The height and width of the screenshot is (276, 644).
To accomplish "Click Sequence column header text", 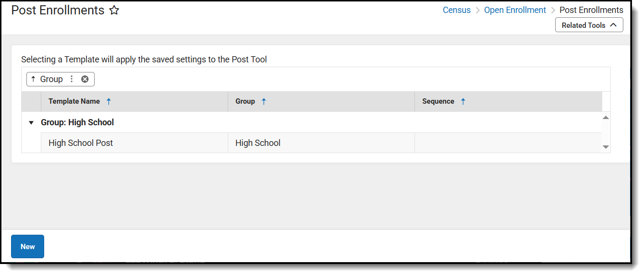I will [438, 101].
